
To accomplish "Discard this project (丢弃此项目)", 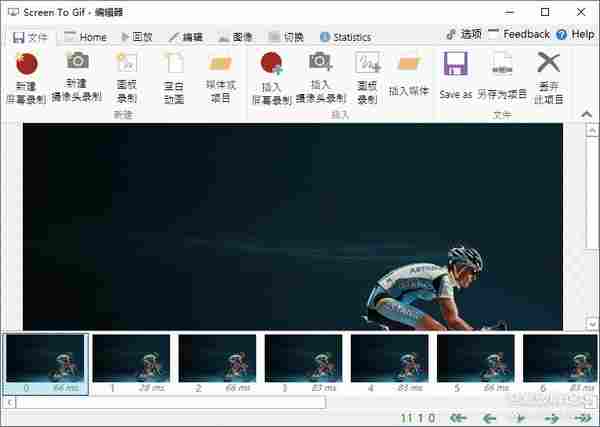I will pos(549,78).
